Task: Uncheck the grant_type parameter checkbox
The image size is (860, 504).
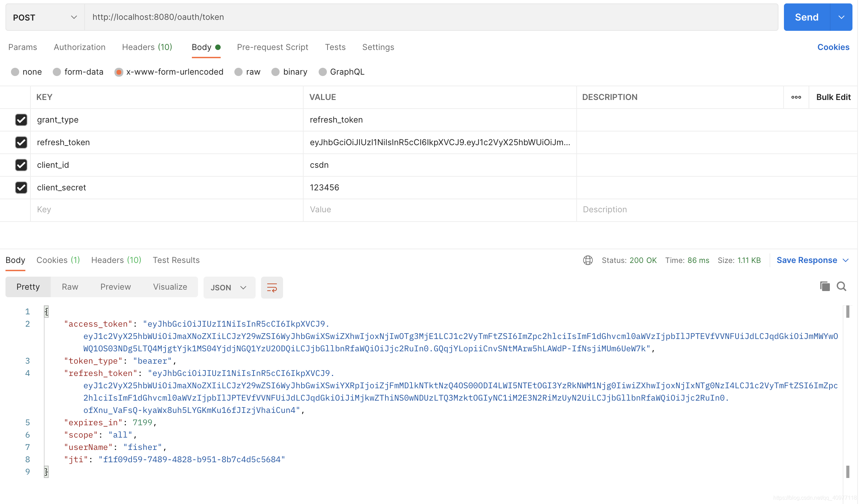Action: tap(21, 120)
